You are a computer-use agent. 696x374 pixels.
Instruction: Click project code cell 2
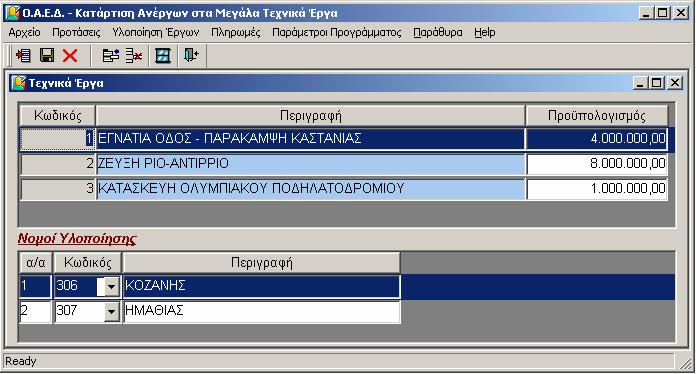tap(58, 164)
